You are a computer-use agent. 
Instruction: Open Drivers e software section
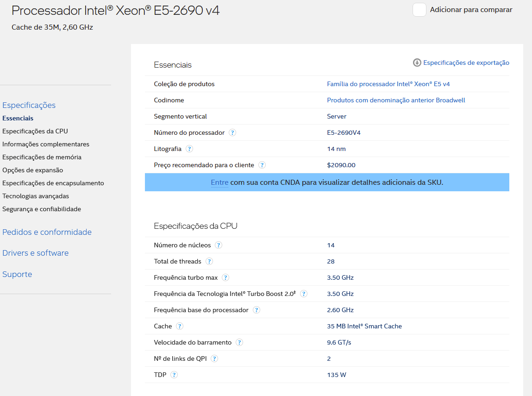coord(35,253)
